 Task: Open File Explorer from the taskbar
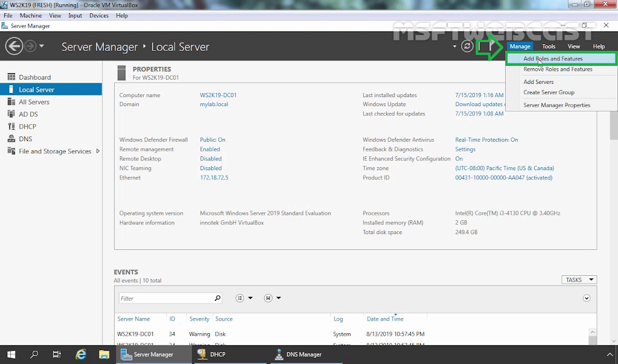pos(104,354)
